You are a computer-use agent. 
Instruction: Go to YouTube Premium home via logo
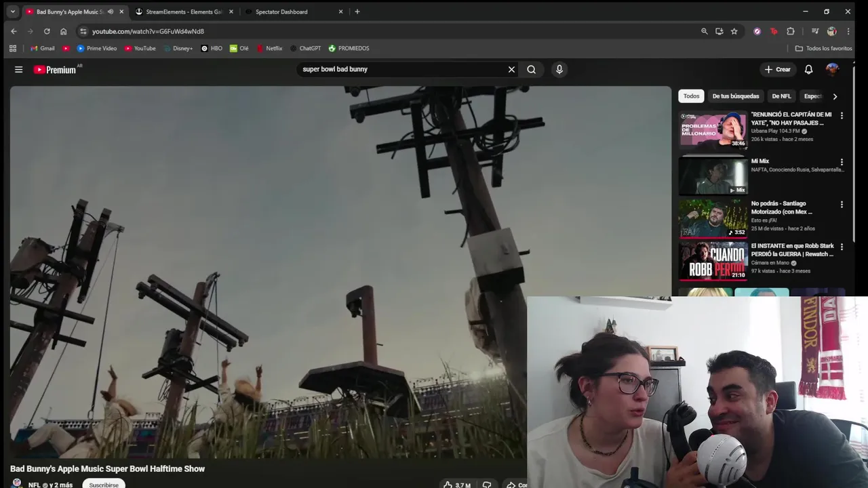point(55,70)
